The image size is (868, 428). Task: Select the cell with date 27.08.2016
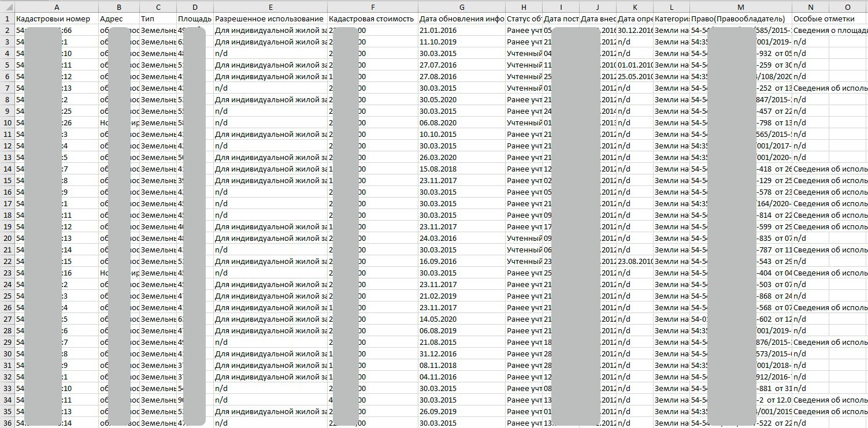(x=462, y=76)
